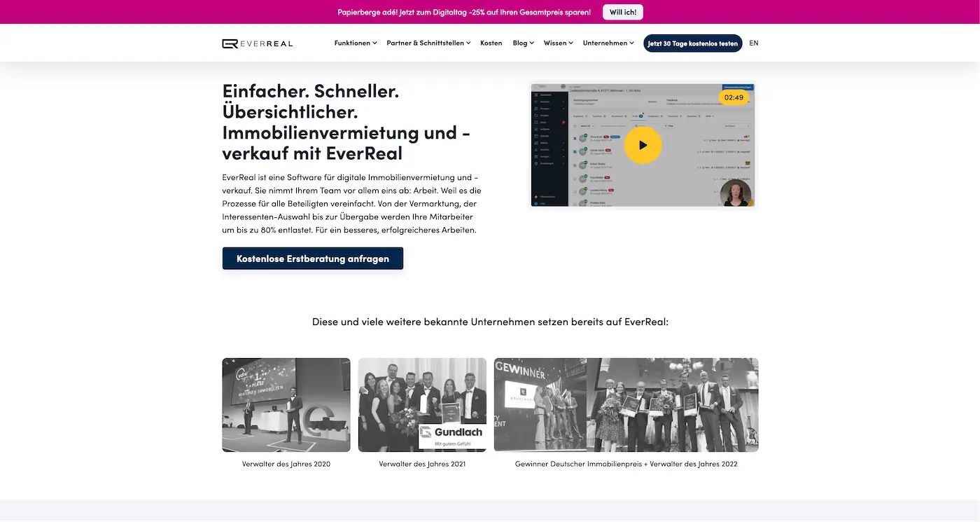
Task: Click the paragraph starting EverReal ist eine Software
Action: point(351,203)
